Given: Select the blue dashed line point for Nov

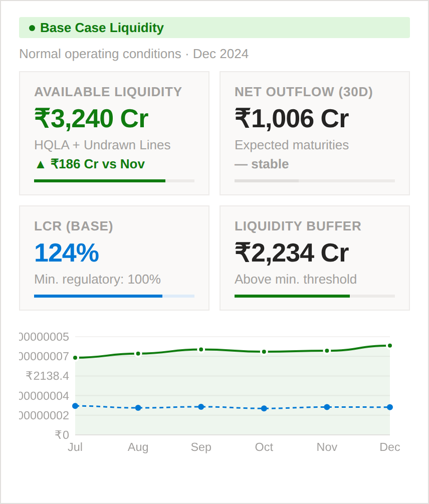Looking at the screenshot, I should click(327, 407).
